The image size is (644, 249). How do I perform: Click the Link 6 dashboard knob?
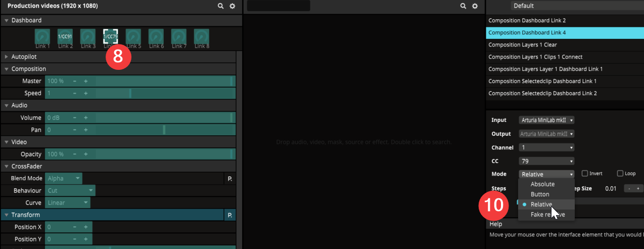(x=156, y=36)
